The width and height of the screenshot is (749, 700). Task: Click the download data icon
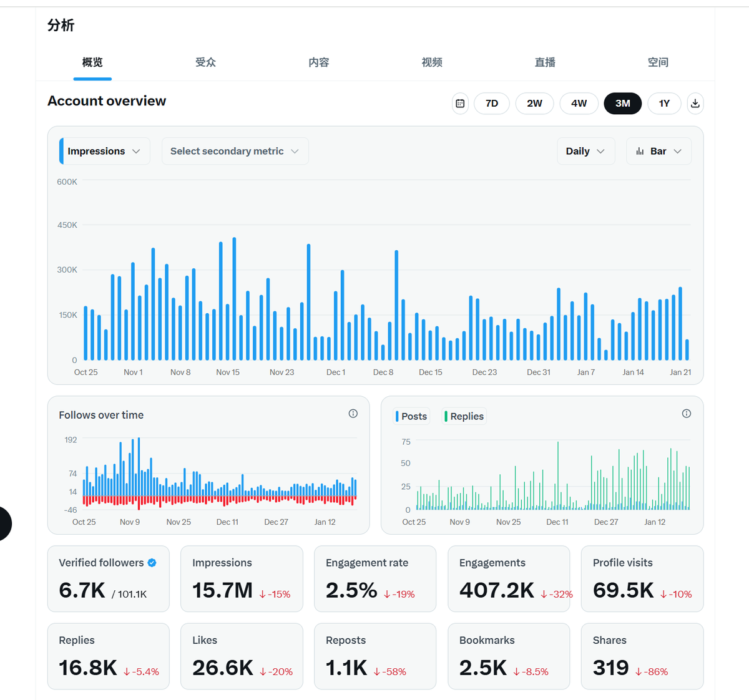click(695, 104)
